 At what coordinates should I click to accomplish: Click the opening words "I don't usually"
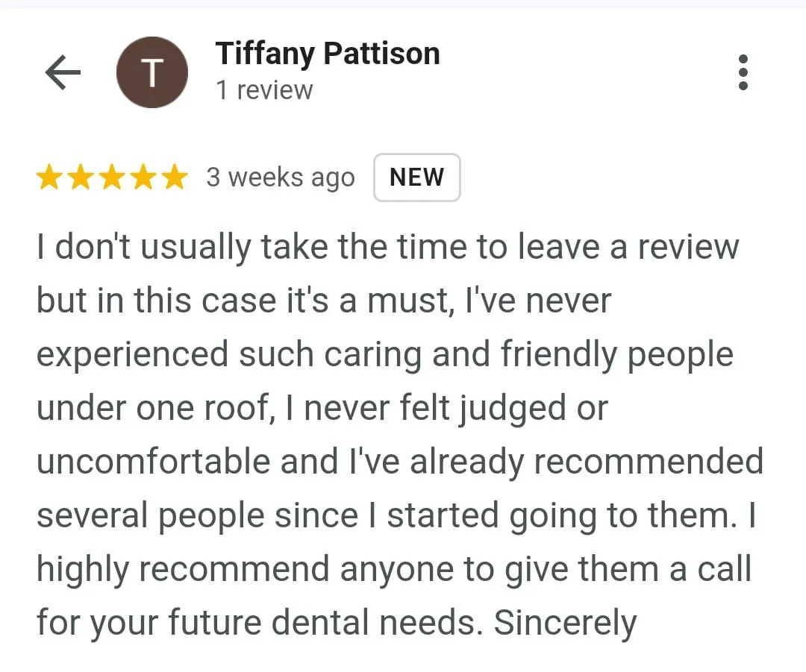coord(144,247)
